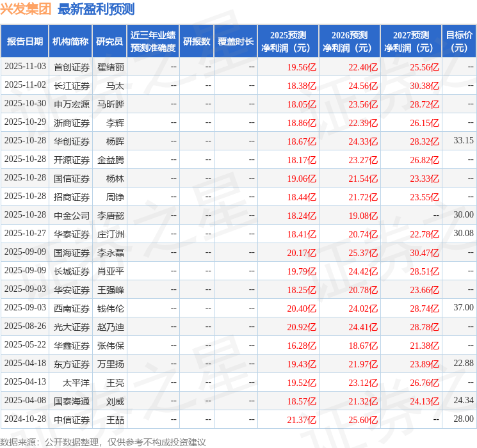
Task: Click the 开源证券 institution cell
Action: 72,160
